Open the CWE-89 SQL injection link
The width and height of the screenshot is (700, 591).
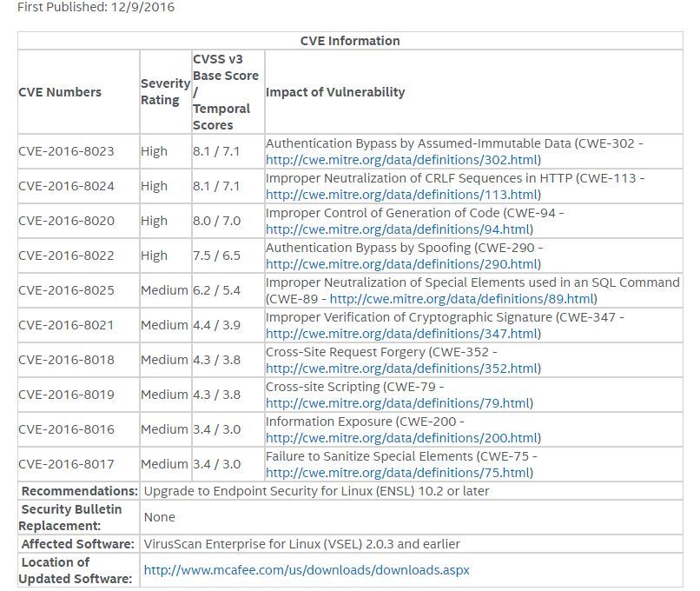click(x=462, y=299)
